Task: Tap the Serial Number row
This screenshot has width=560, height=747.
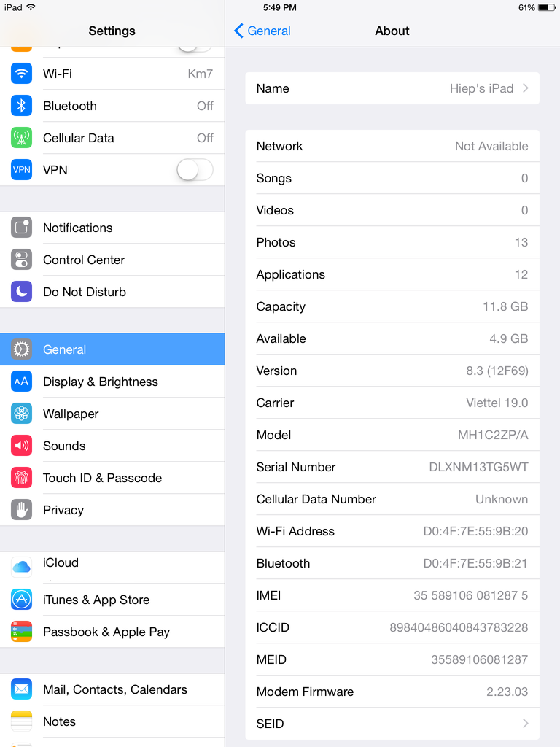Action: [x=392, y=467]
